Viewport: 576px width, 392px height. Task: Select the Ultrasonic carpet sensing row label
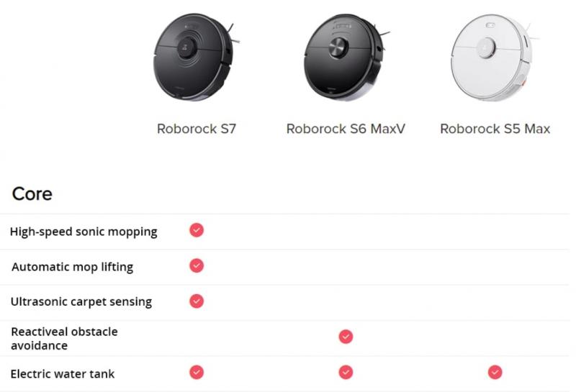click(x=81, y=301)
